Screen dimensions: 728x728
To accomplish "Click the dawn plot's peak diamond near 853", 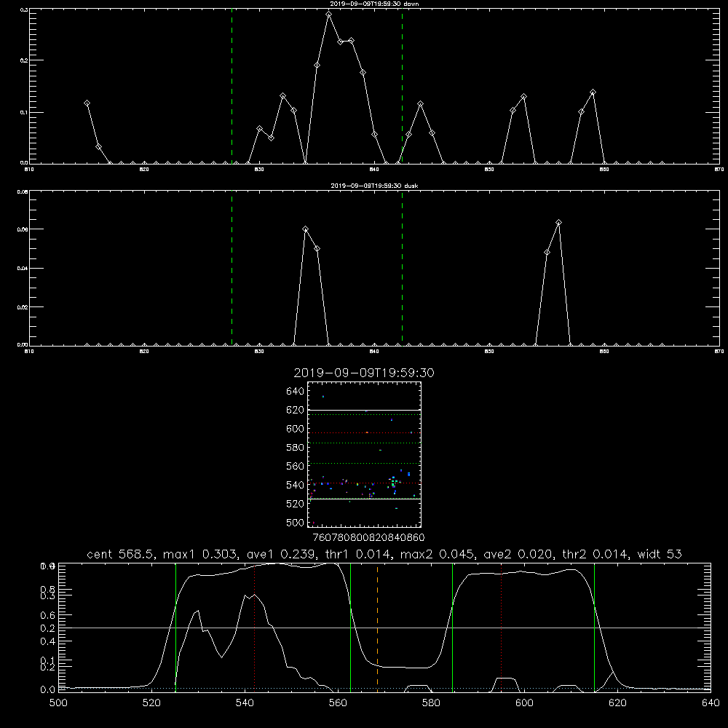I will (523, 97).
